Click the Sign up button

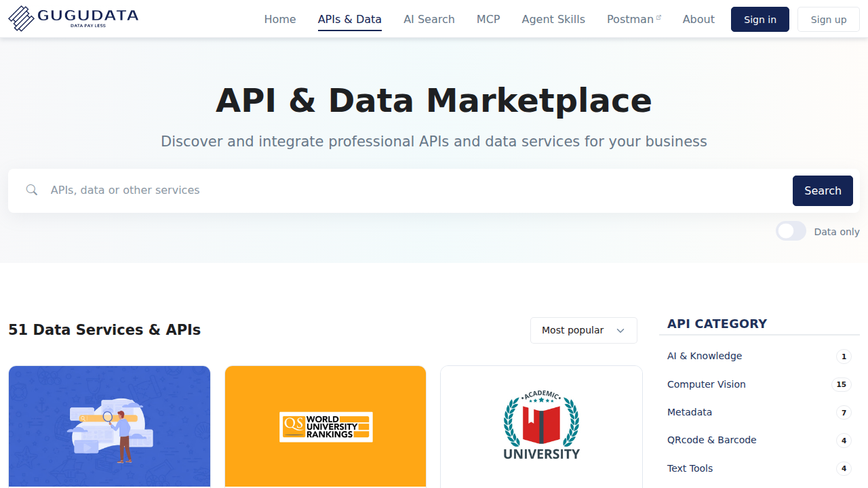829,19
